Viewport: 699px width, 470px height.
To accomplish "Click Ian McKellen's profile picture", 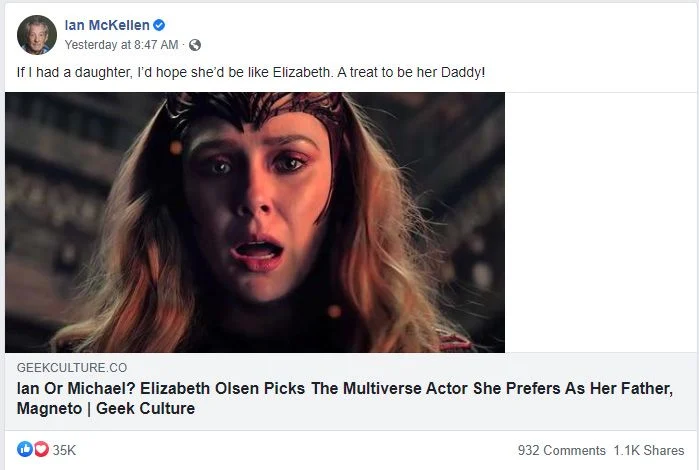I will point(36,35).
